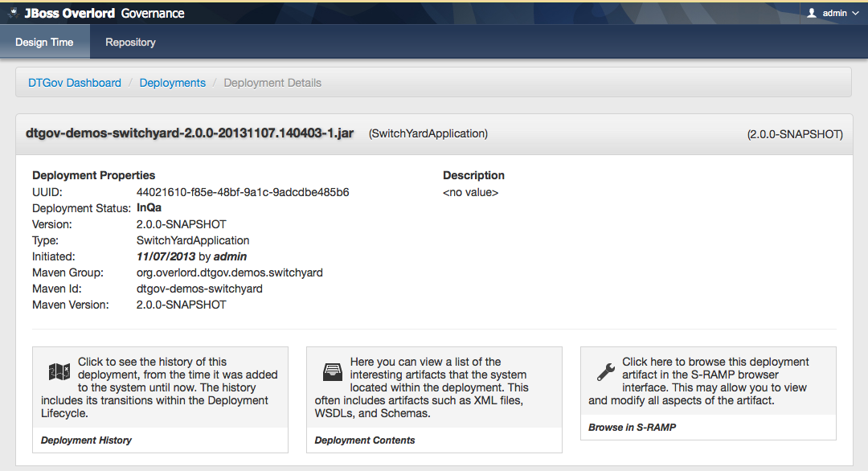Click the Description heading
The image size is (868, 471).
[474, 175]
